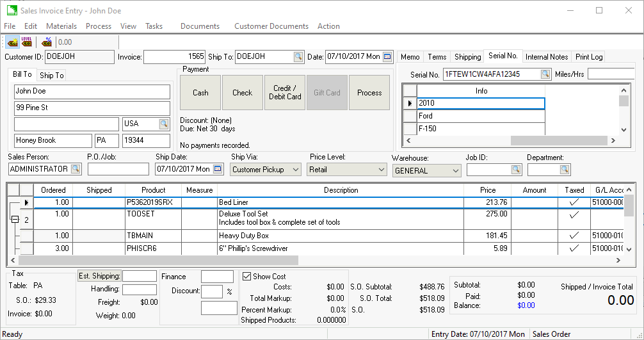Open the Materials menu

[61, 26]
